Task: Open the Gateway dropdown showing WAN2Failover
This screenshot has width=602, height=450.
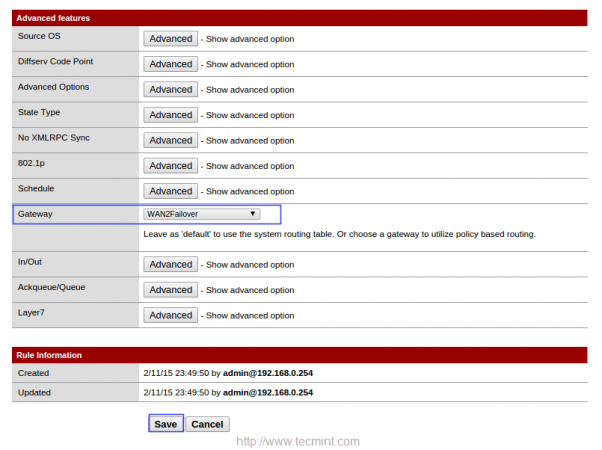Action: tap(202, 214)
